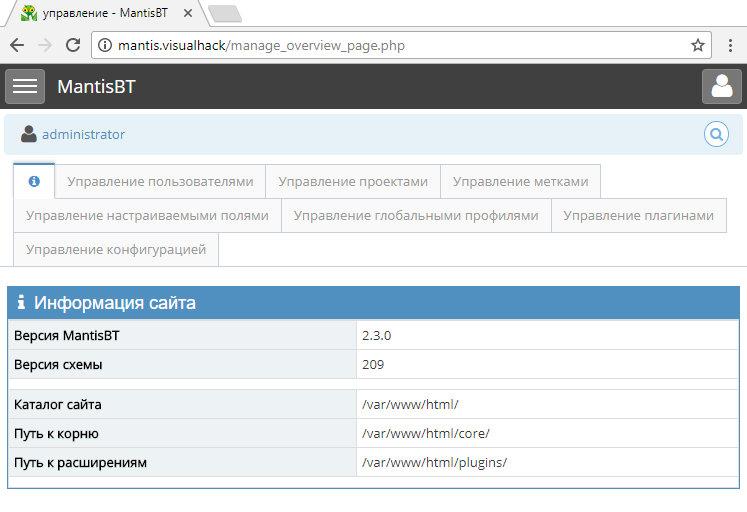This screenshot has height=512, width=747.
Task: Focus the browser address bar
Action: (x=401, y=45)
